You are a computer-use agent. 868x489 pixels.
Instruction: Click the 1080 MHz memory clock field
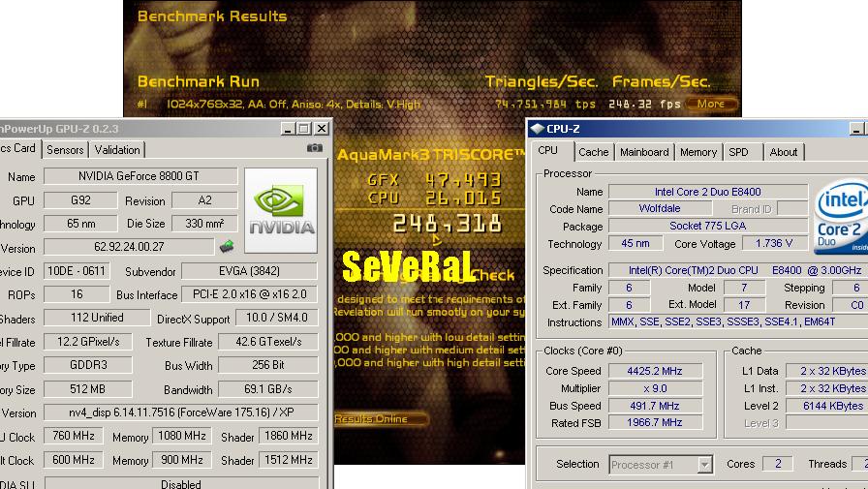pos(182,436)
